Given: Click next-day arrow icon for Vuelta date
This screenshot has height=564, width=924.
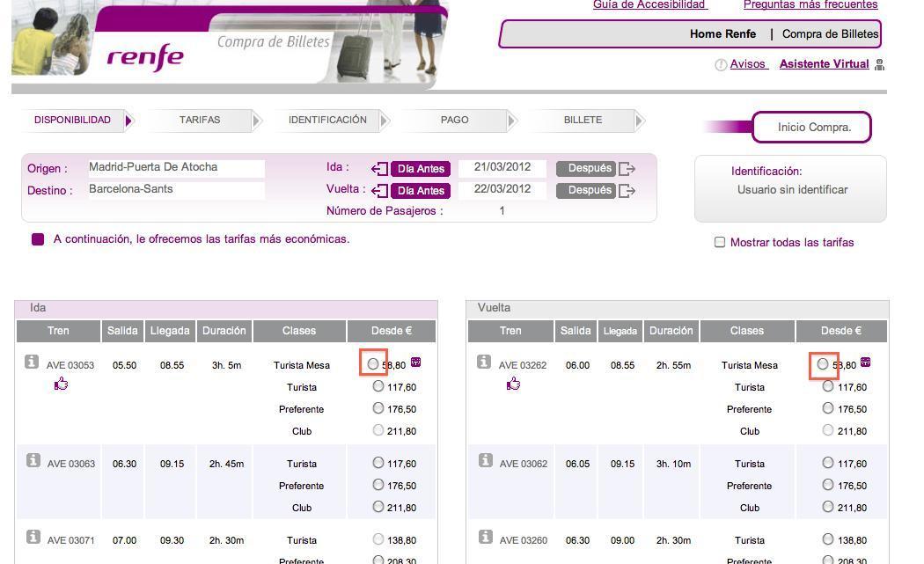Looking at the screenshot, I should [x=627, y=191].
